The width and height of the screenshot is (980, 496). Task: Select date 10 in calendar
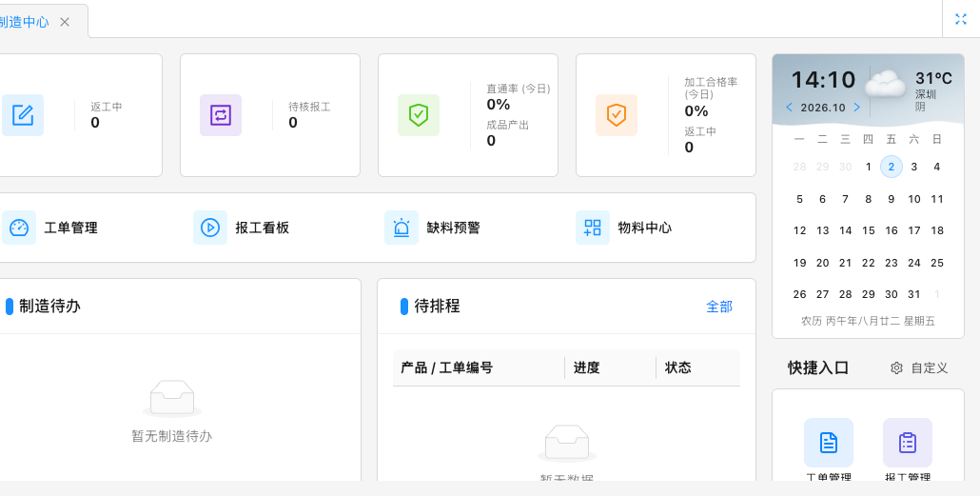(913, 199)
